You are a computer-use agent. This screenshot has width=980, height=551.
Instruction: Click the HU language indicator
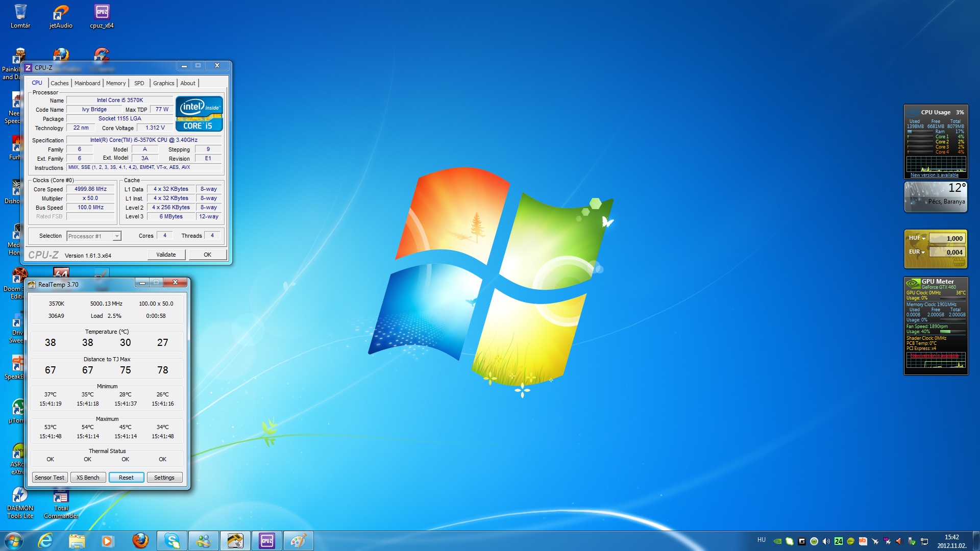[761, 540]
